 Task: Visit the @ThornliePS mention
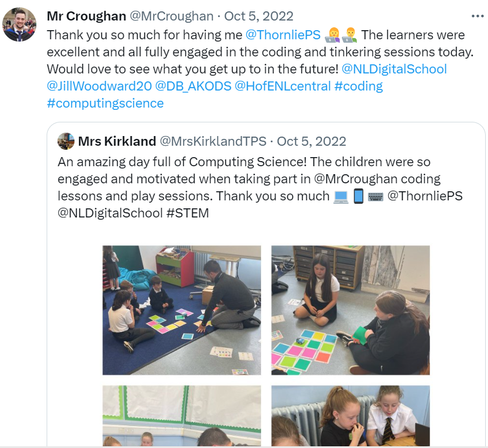click(x=283, y=35)
